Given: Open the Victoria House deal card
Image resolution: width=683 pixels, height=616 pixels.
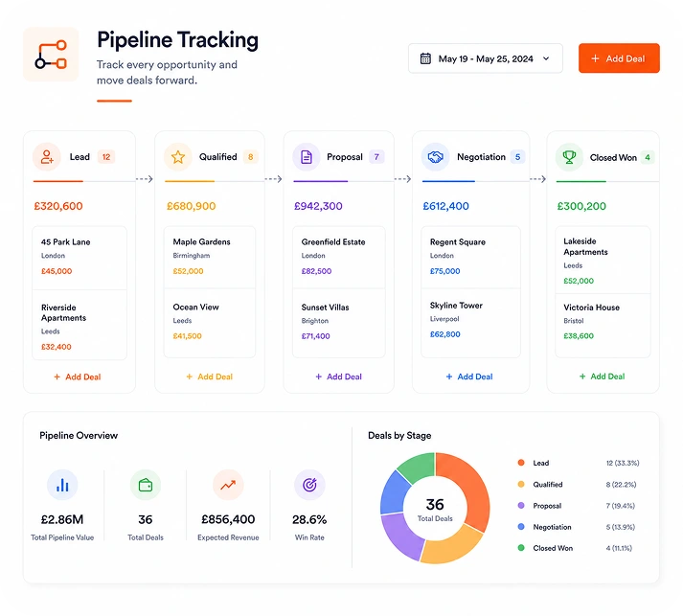Looking at the screenshot, I should point(603,326).
